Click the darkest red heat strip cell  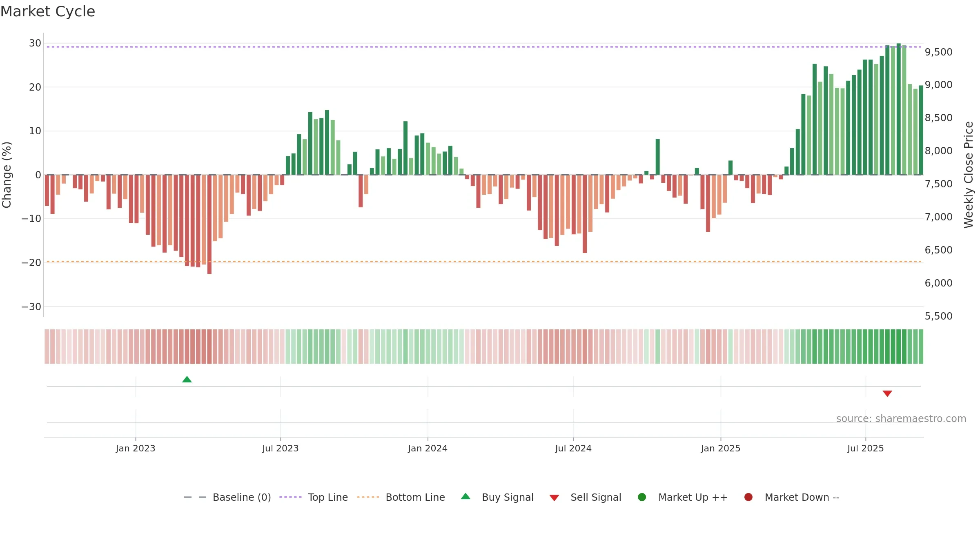(x=209, y=347)
